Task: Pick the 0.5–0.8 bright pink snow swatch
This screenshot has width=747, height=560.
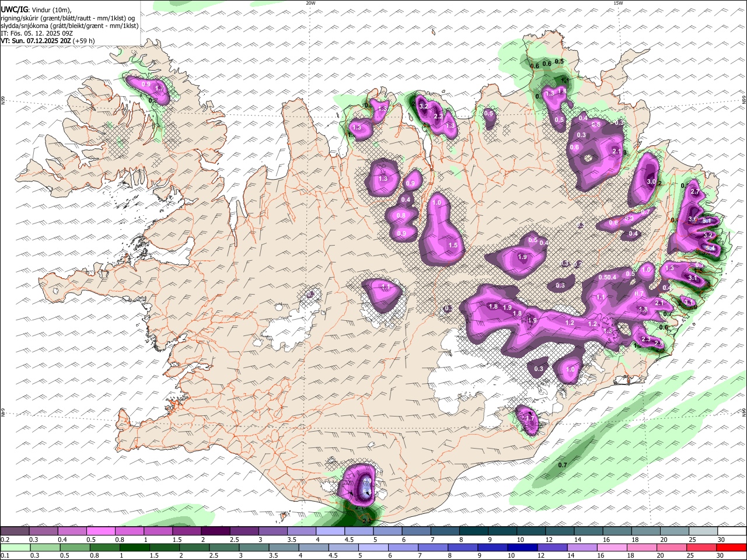Action: (x=100, y=531)
